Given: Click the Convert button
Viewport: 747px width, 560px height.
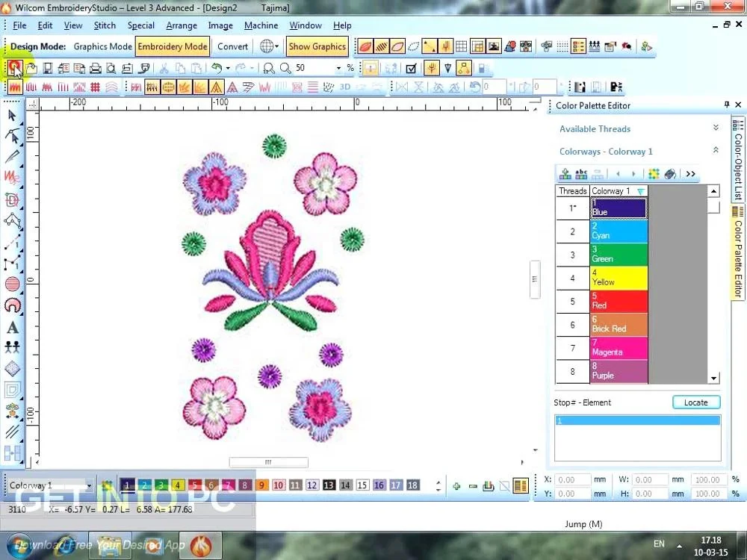Looking at the screenshot, I should point(232,46).
